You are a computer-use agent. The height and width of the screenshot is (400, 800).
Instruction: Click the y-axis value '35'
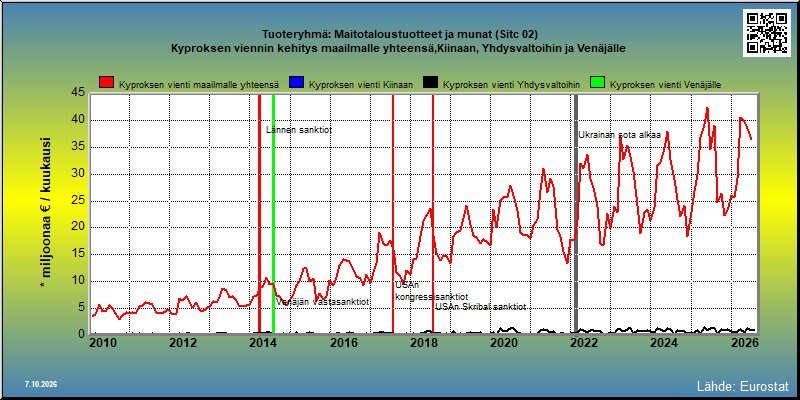(x=79, y=147)
